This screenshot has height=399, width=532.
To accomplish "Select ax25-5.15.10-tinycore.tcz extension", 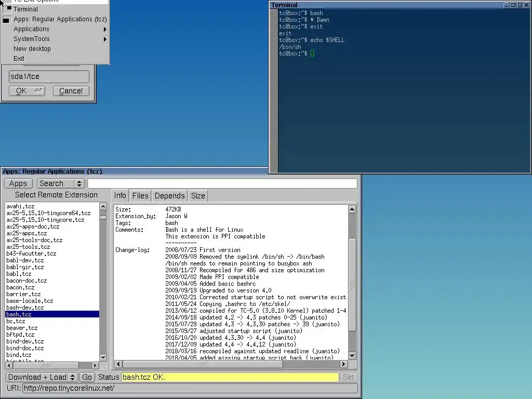I will coord(52,220).
